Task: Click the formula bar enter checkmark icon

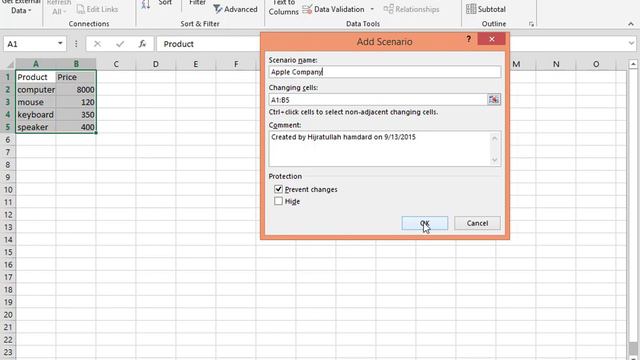Action: (x=120, y=44)
